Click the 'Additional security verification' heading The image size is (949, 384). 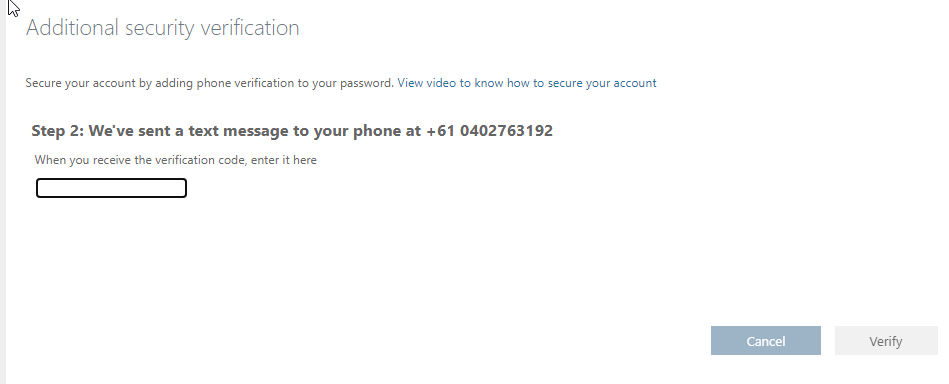pos(162,28)
